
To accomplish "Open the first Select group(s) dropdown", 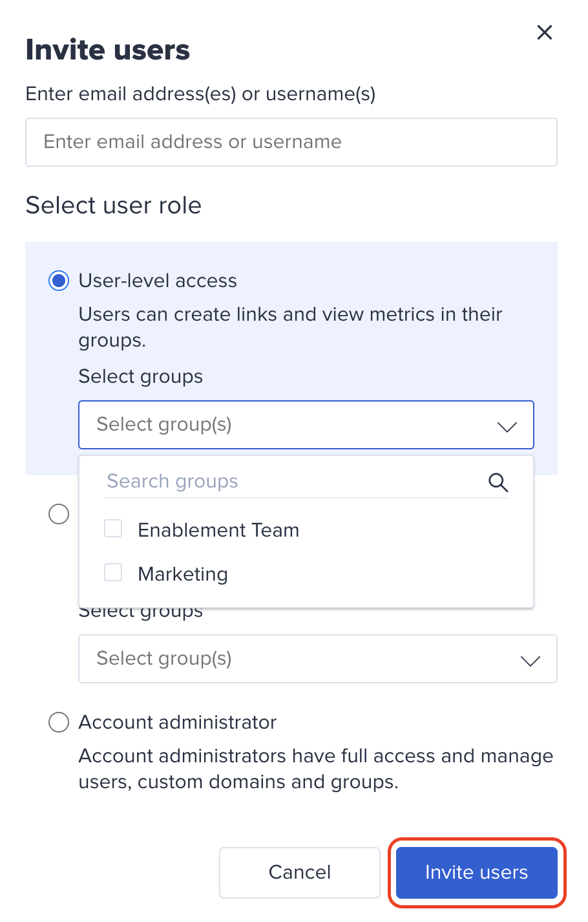I will 306,425.
